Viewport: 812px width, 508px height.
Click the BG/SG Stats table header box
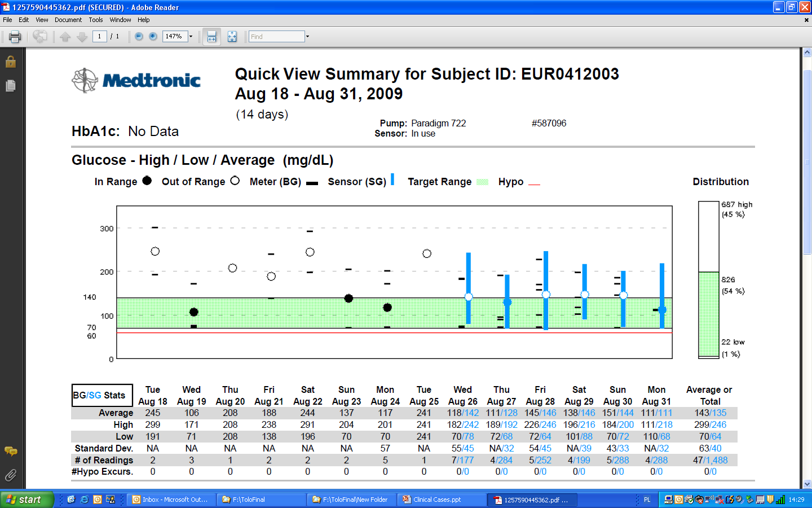102,395
